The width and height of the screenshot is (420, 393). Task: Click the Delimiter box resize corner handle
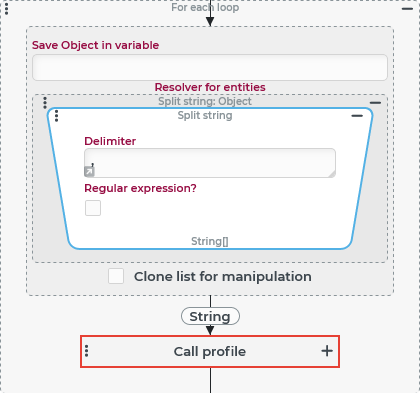(332, 173)
